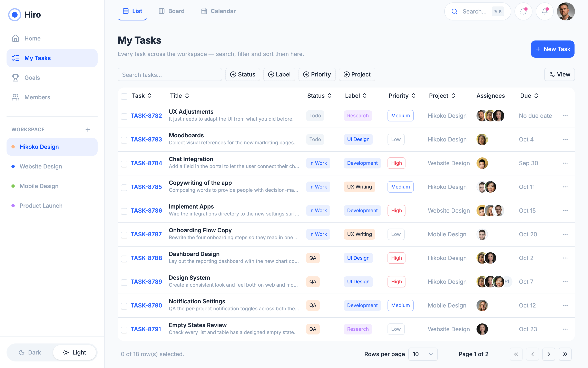This screenshot has height=368, width=588.
Task: Switch to the Calendar tab
Action: coord(218,11)
